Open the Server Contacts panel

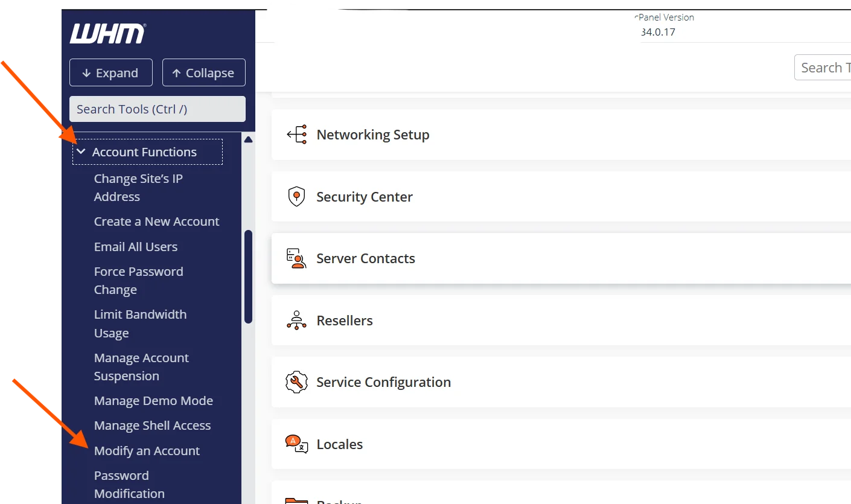coord(543,258)
